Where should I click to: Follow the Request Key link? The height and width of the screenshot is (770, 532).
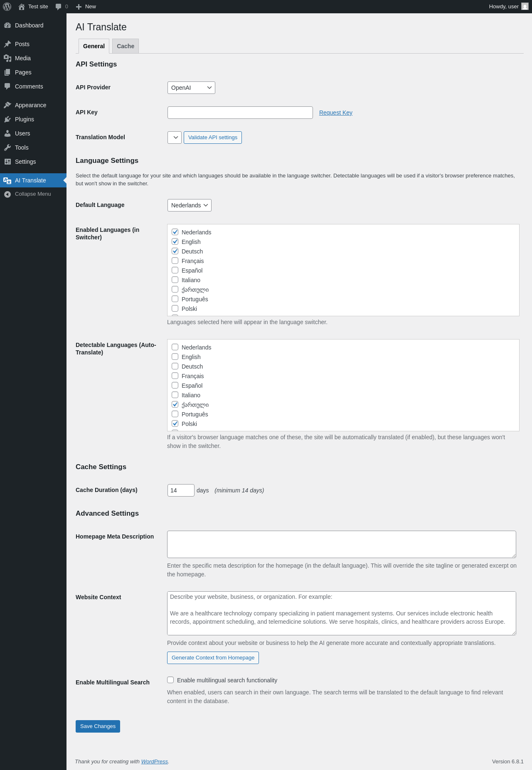pos(336,113)
